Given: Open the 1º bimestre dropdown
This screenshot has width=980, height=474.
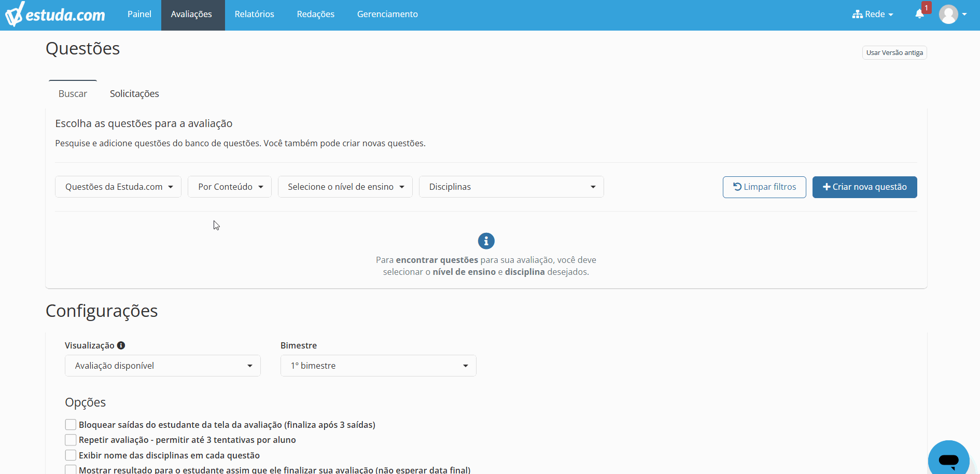Looking at the screenshot, I should click(379, 366).
